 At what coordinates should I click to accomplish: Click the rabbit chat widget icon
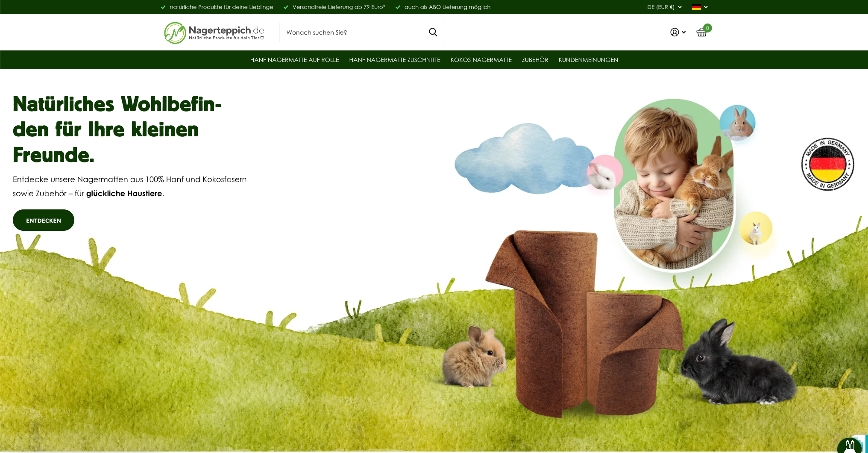[x=850, y=446]
